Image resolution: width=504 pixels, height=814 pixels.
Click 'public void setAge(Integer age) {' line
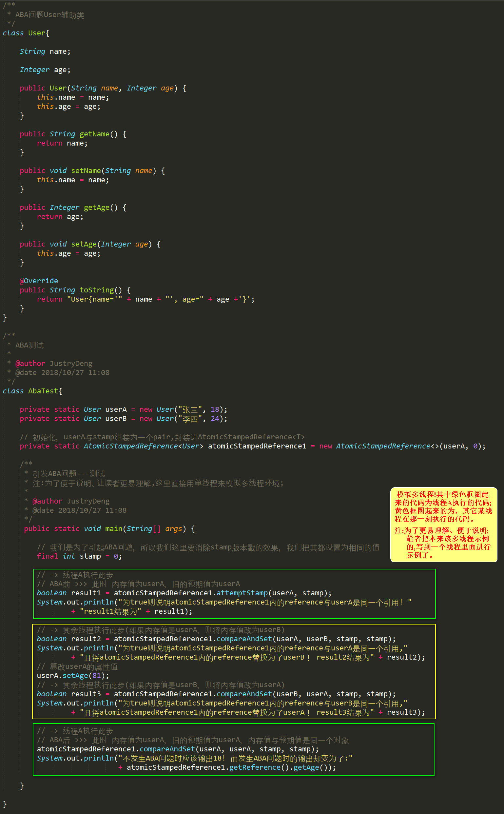pos(90,244)
